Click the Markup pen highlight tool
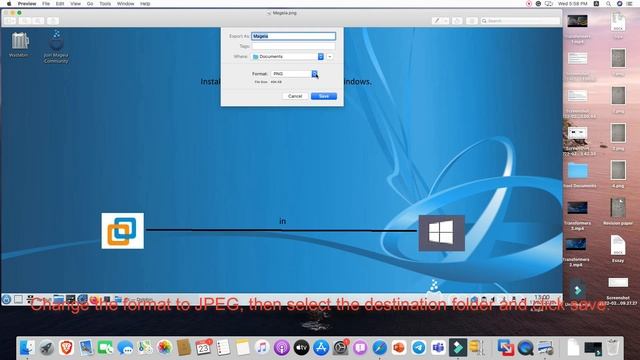Screen dimensions: 640x360 pos(437,20)
